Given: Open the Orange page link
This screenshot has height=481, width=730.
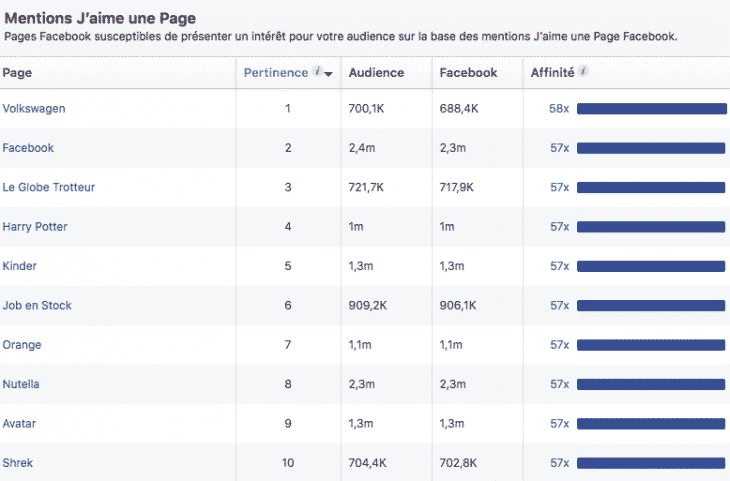Looking at the screenshot, I should coord(22,345).
